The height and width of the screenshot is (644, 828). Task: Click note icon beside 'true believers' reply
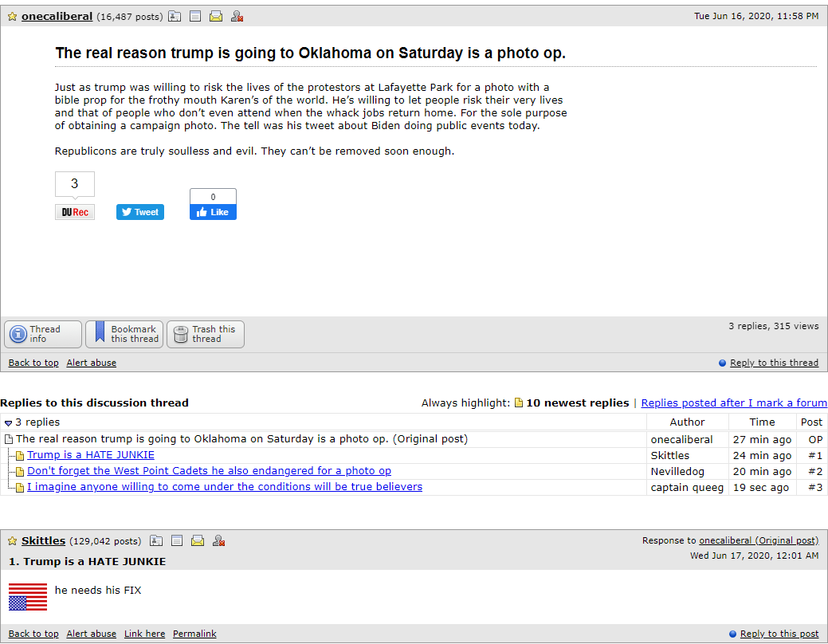(x=20, y=487)
